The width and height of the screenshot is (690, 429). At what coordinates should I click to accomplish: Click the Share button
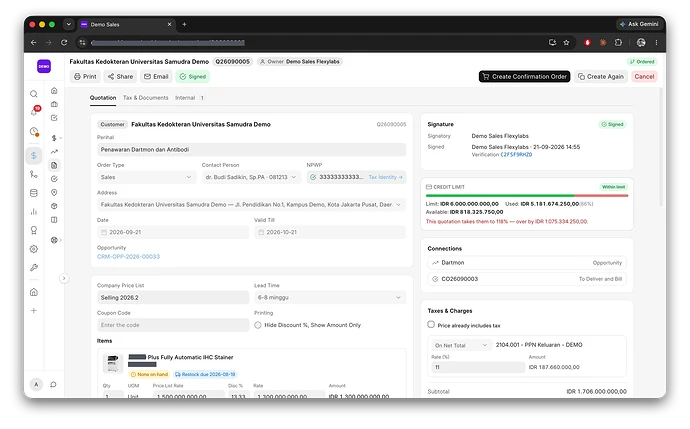(x=121, y=77)
